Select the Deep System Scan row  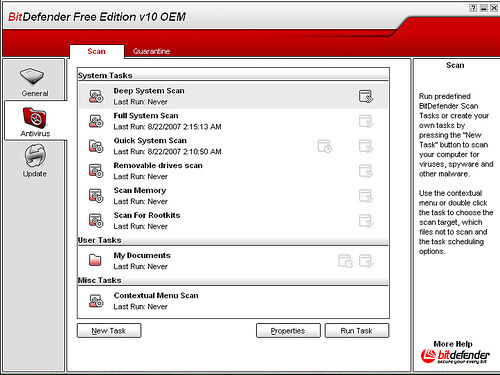233,96
